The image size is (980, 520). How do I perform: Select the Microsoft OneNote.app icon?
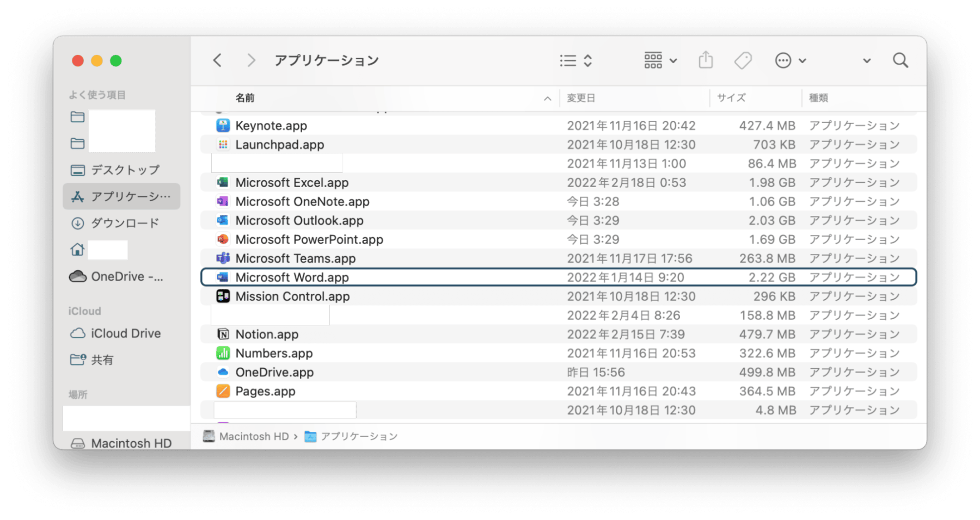223,202
